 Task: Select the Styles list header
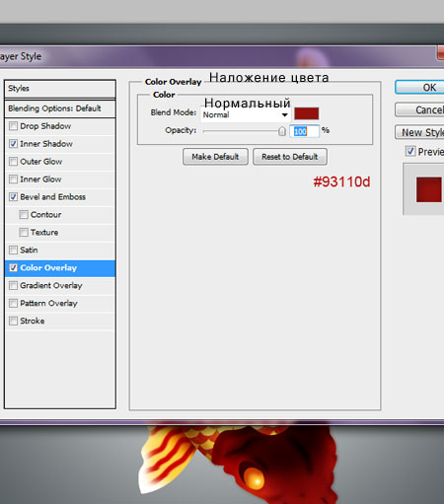point(60,89)
